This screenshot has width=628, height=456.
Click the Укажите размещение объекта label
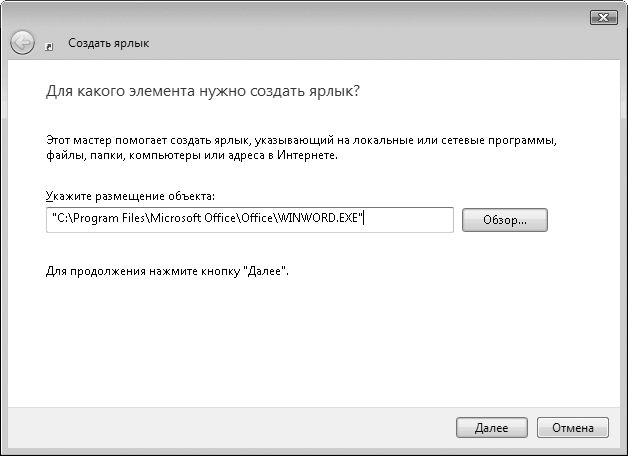130,196
